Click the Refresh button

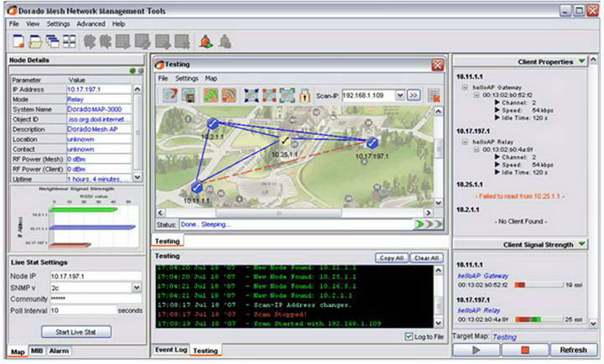[573, 350]
